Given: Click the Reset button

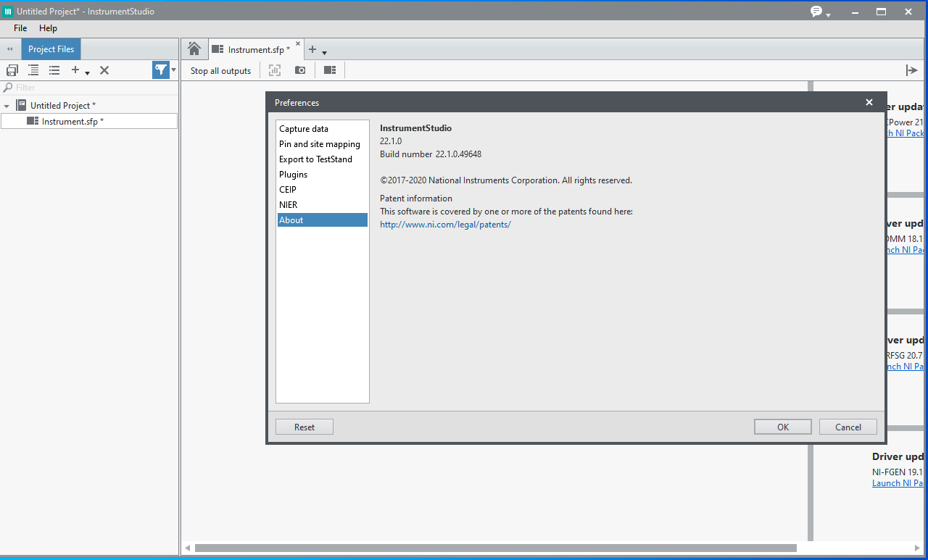Looking at the screenshot, I should 304,427.
